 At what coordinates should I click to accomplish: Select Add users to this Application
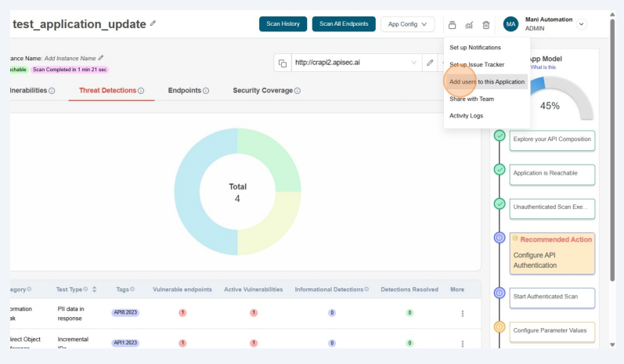coord(486,81)
